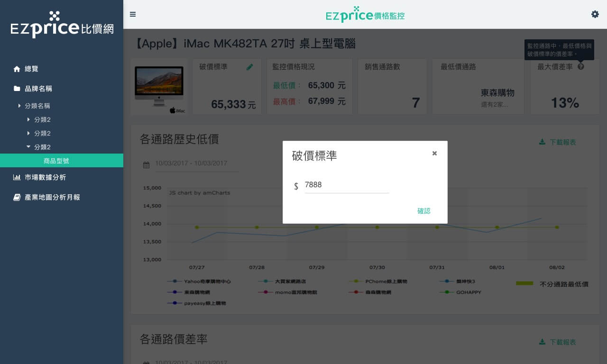Screen dimensions: 607x364
Task: Click the 銷售通路數 value 7
Action: pyautogui.click(x=416, y=103)
